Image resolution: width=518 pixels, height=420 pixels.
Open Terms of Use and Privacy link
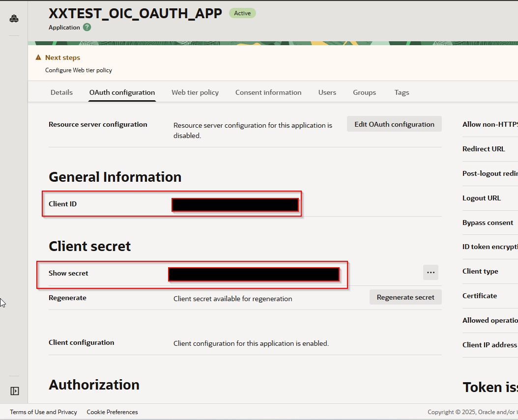[x=43, y=412]
